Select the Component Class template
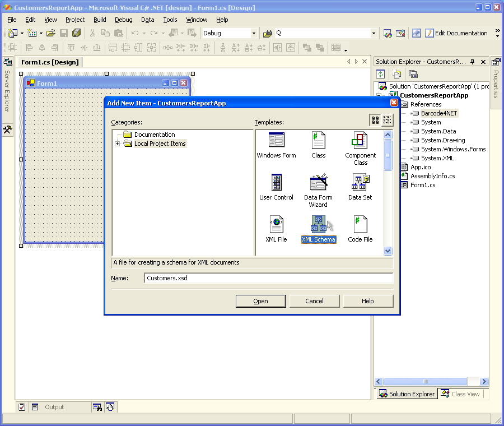Viewport: 504px width, 426px height. (x=360, y=141)
